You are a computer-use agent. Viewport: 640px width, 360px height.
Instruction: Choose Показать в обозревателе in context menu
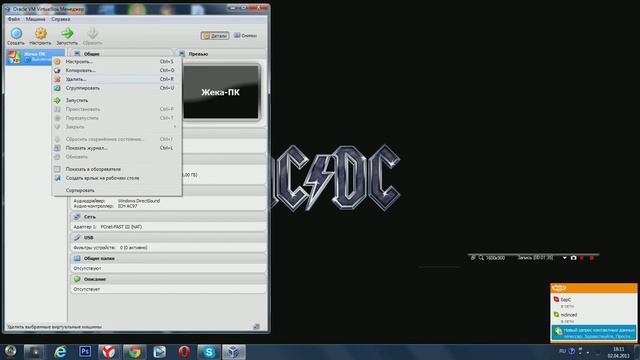click(x=117, y=169)
